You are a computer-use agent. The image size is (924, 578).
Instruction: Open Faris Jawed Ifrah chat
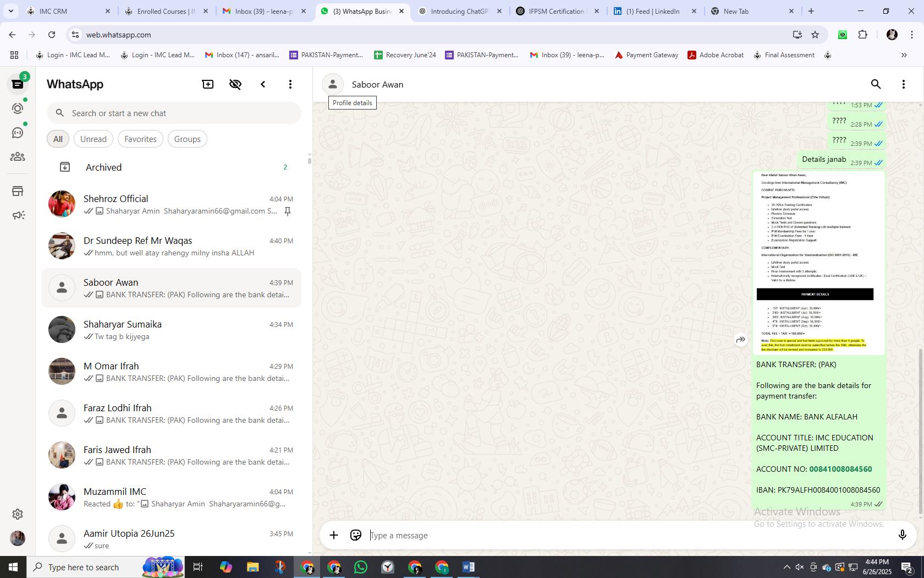click(x=172, y=456)
